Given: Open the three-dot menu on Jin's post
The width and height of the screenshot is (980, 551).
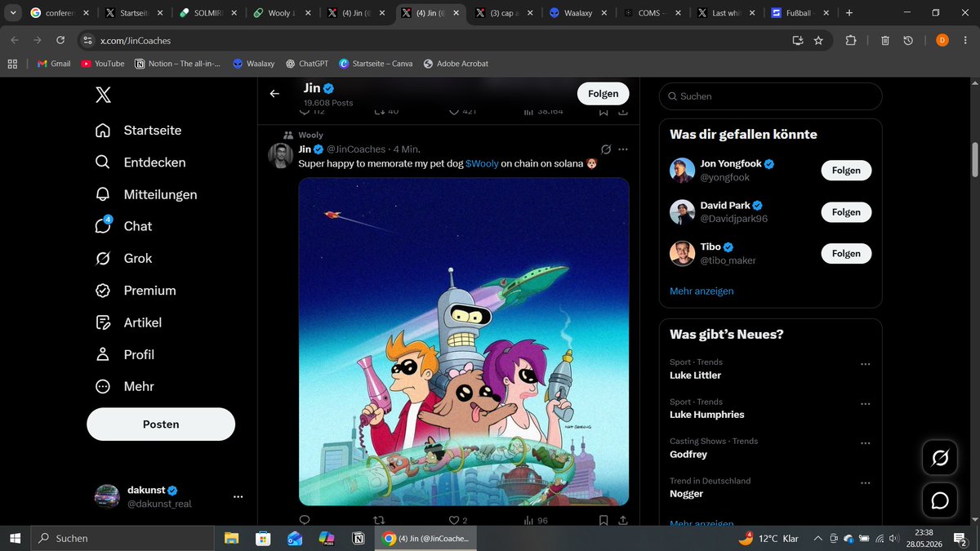Looking at the screenshot, I should coord(623,149).
